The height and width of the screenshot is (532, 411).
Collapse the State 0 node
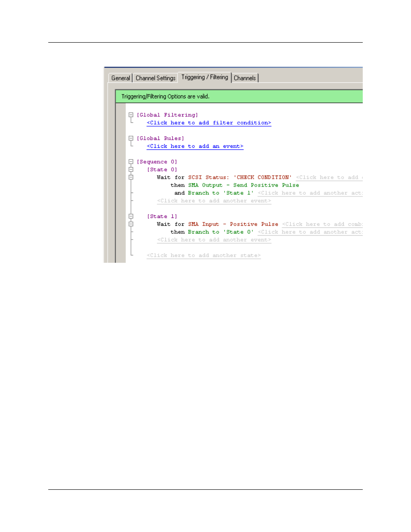pos(131,170)
